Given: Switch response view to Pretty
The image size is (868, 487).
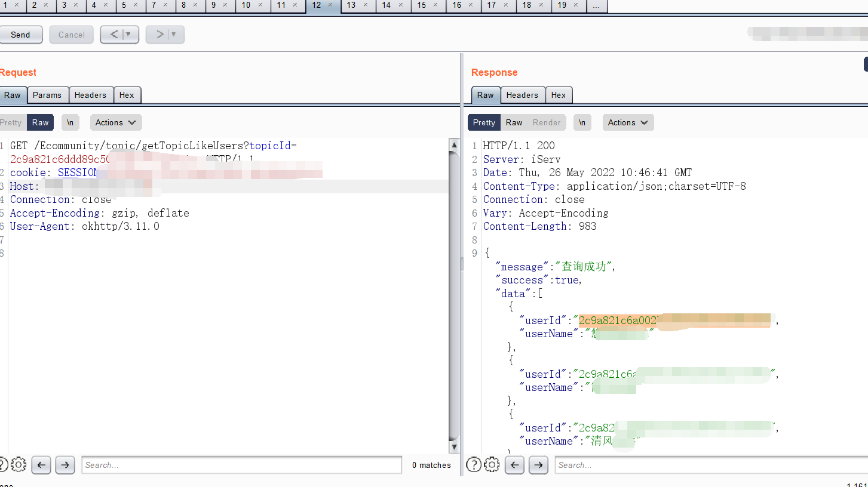Looking at the screenshot, I should 484,122.
